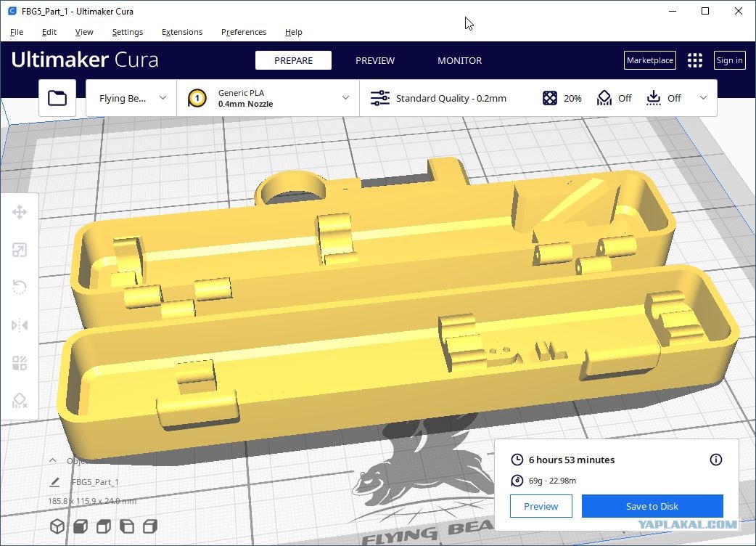Toggle the support Off setting

[615, 98]
